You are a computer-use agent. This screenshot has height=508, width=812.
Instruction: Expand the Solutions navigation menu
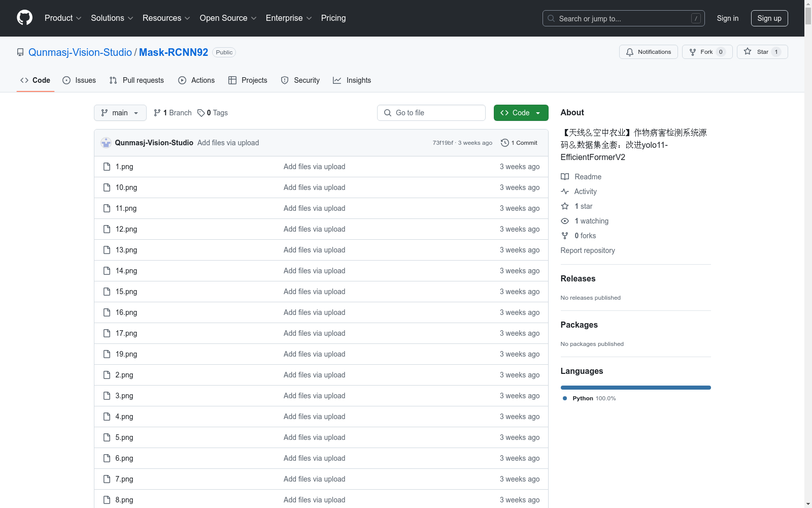[112, 18]
